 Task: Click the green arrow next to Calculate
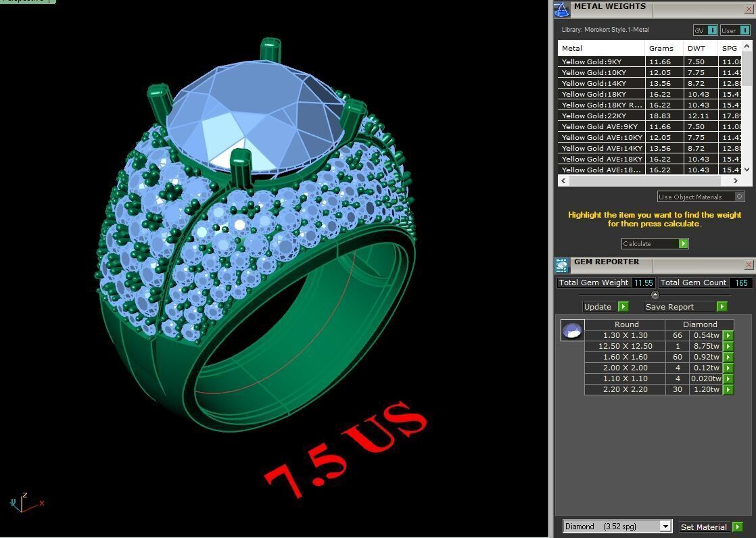(683, 243)
